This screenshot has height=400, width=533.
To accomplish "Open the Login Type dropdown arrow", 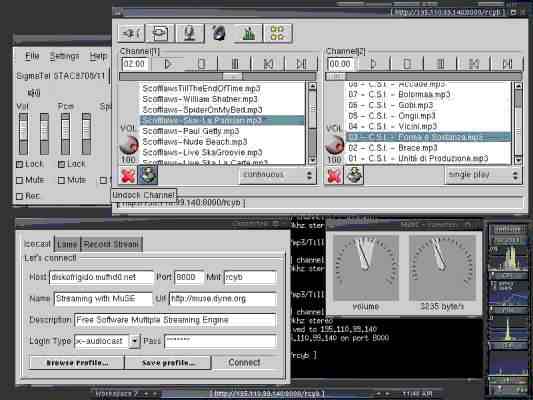I will 135,341.
